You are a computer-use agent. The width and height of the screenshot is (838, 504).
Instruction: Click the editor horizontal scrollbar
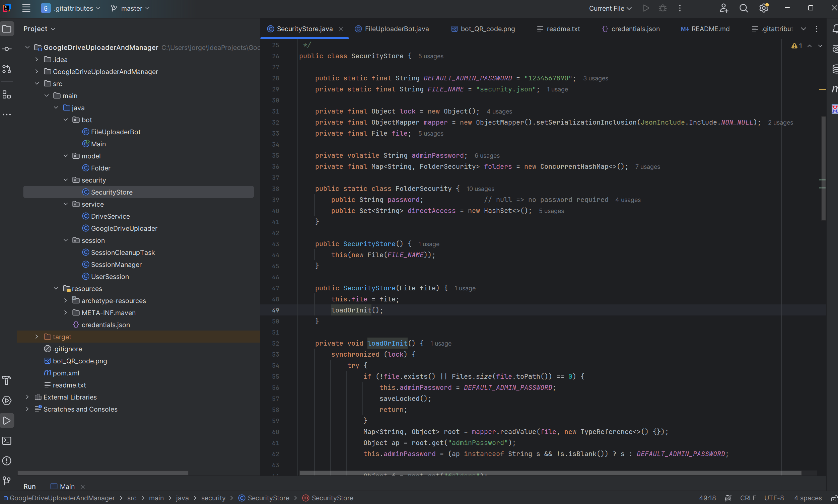click(x=550, y=473)
